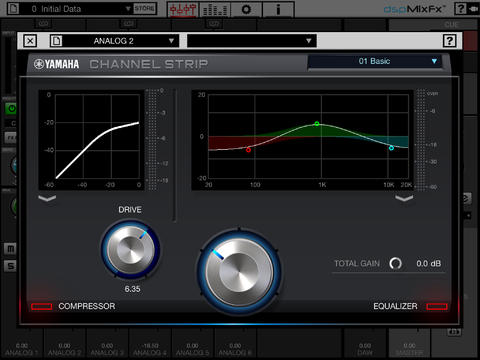Click the link icon above the first channel pair
The image size is (480, 360).
point(43,24)
